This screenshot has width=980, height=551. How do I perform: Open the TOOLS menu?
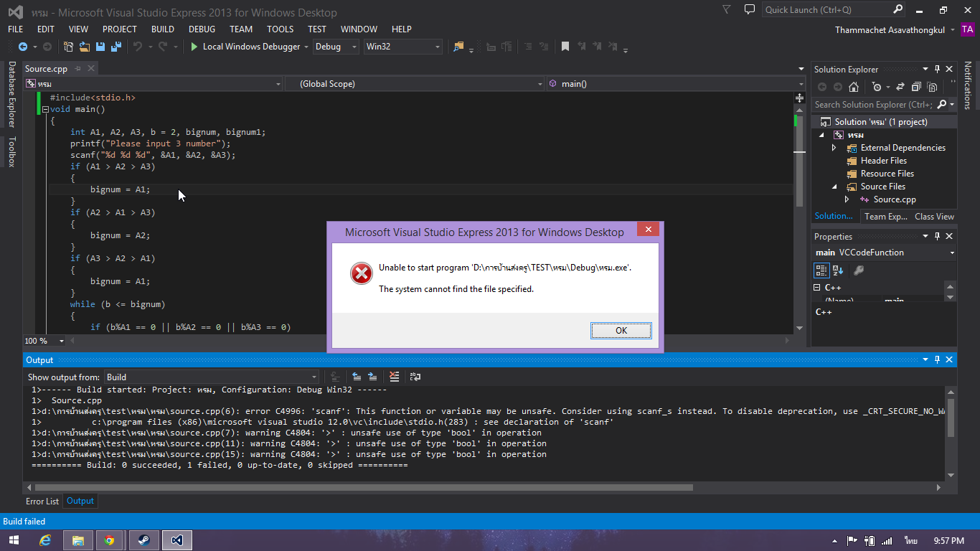(x=281, y=29)
